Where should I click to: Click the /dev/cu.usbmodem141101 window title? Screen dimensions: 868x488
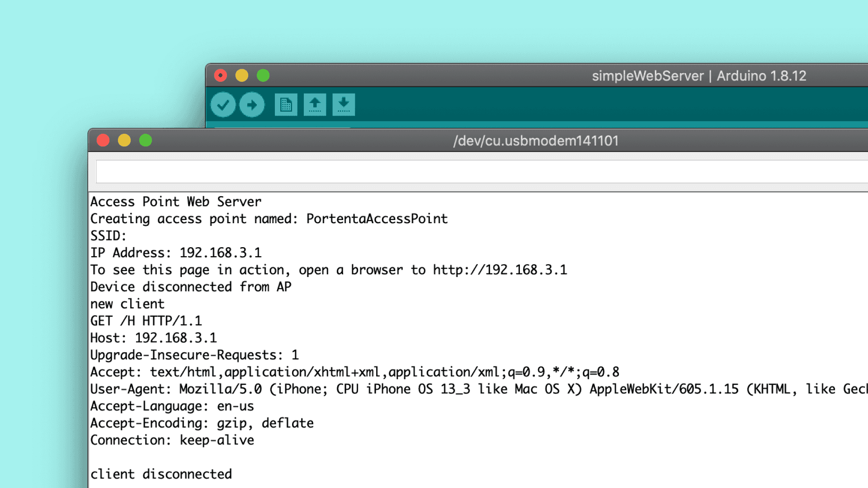point(536,141)
